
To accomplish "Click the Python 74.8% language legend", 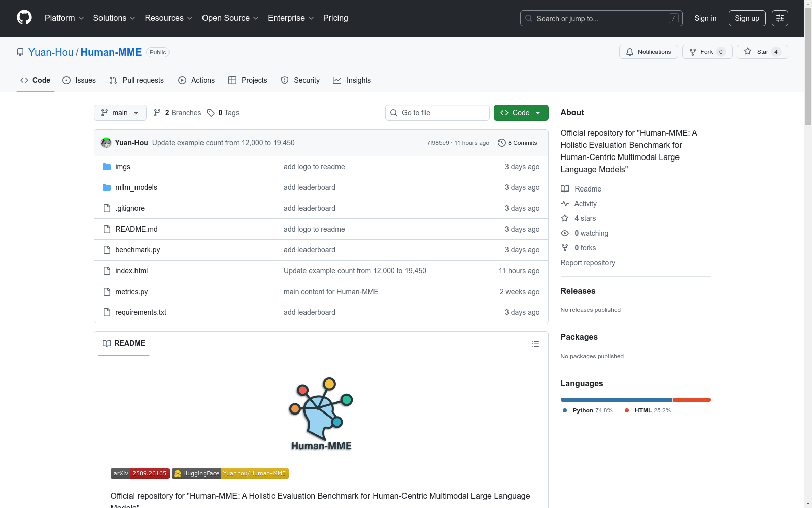I will tap(588, 410).
